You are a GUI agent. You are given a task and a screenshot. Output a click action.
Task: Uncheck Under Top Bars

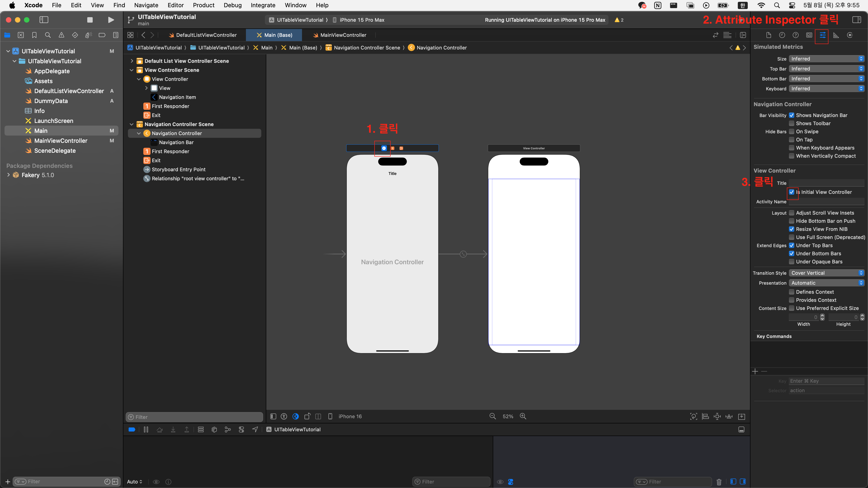point(792,245)
